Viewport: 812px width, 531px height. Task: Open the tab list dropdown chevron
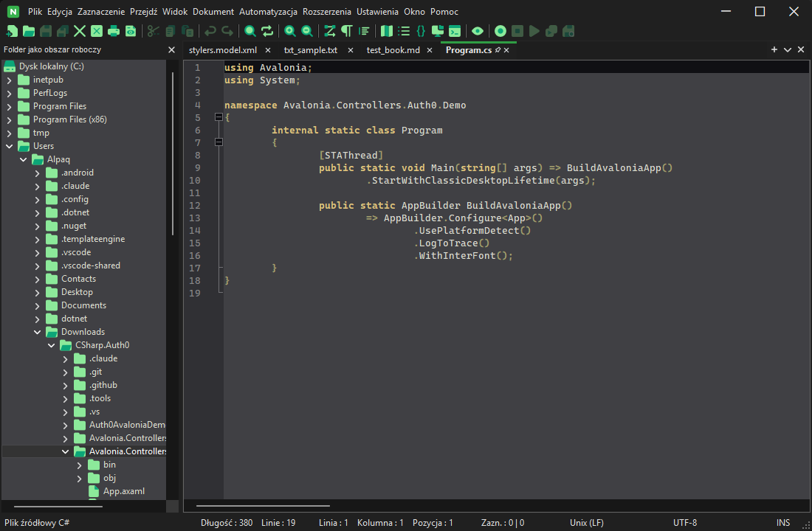(788, 49)
